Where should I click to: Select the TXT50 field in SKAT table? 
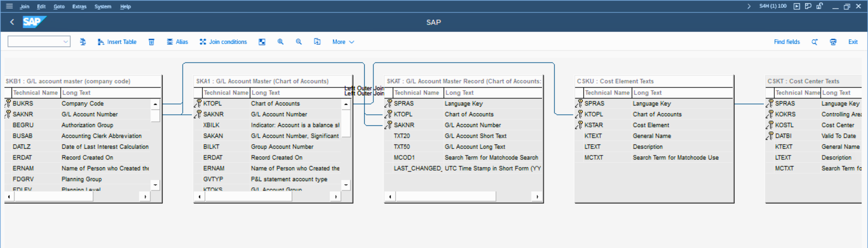pyautogui.click(x=402, y=147)
